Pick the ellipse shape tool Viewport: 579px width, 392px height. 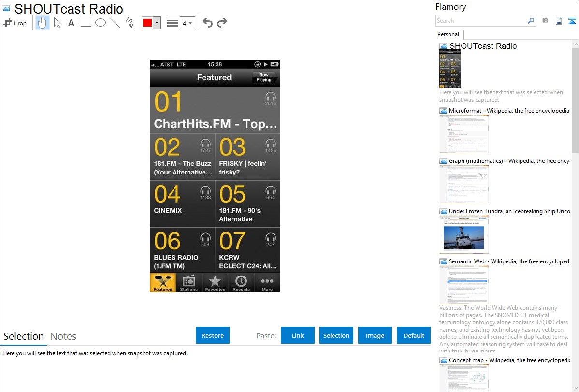[101, 23]
